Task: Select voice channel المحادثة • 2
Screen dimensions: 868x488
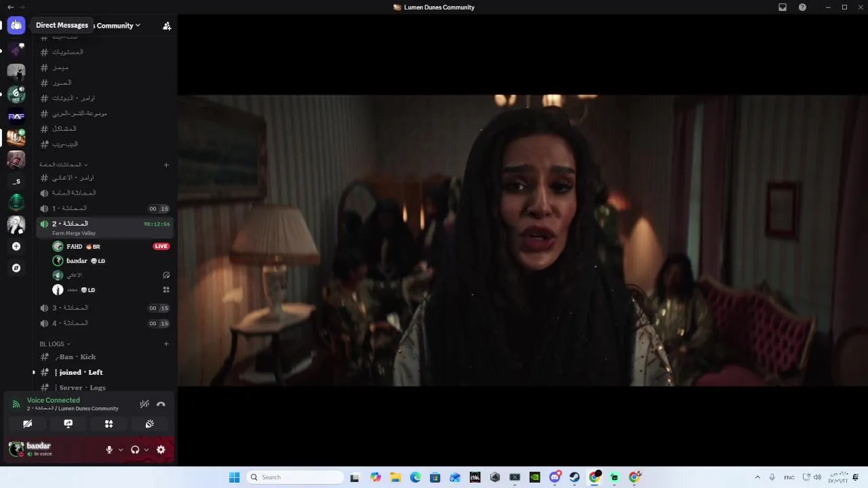Action: pyautogui.click(x=105, y=227)
